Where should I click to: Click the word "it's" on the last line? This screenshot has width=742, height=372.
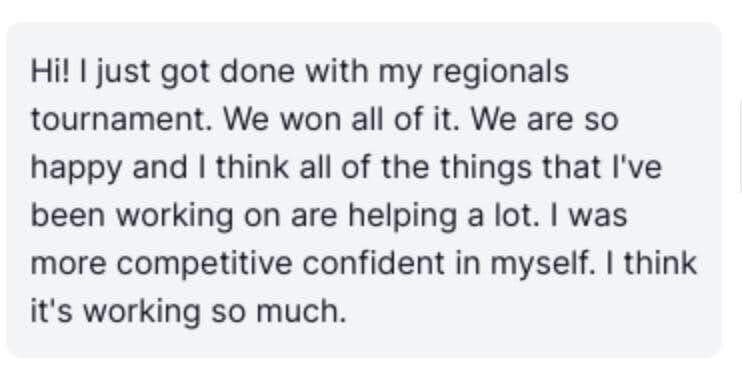pyautogui.click(x=52, y=311)
